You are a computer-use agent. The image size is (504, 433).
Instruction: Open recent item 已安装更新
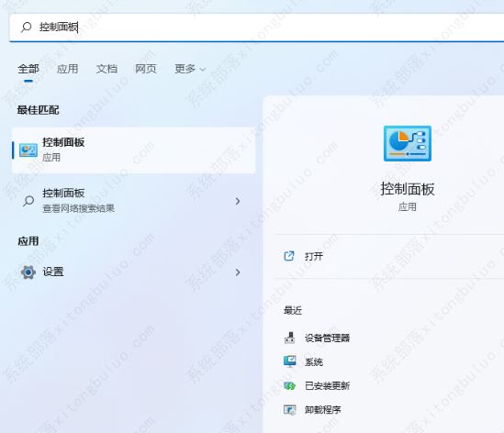pyautogui.click(x=327, y=386)
